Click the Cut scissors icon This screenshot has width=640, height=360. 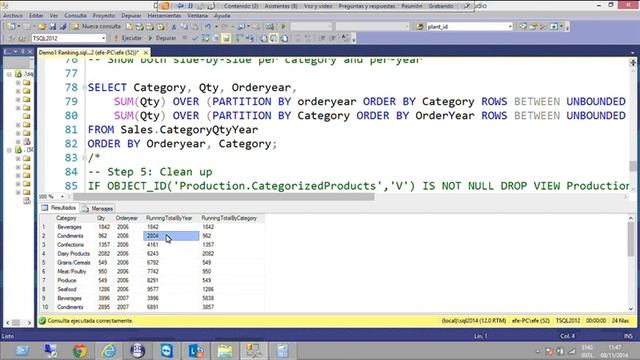[174, 27]
